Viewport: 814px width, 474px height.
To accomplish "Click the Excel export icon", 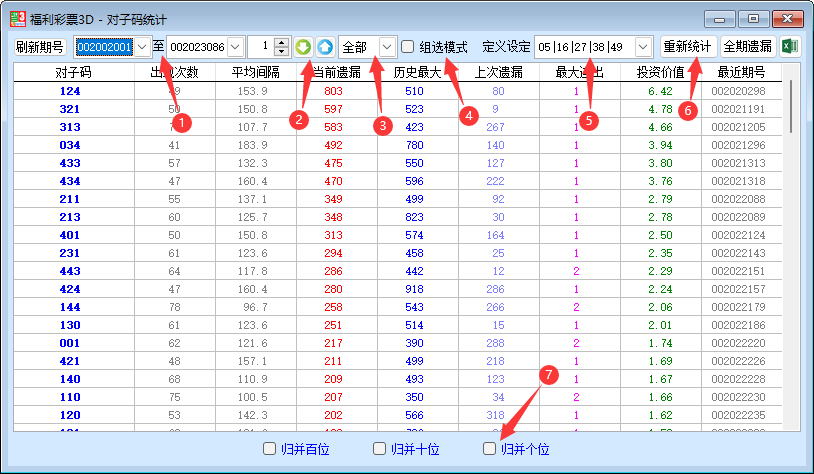I will point(790,47).
